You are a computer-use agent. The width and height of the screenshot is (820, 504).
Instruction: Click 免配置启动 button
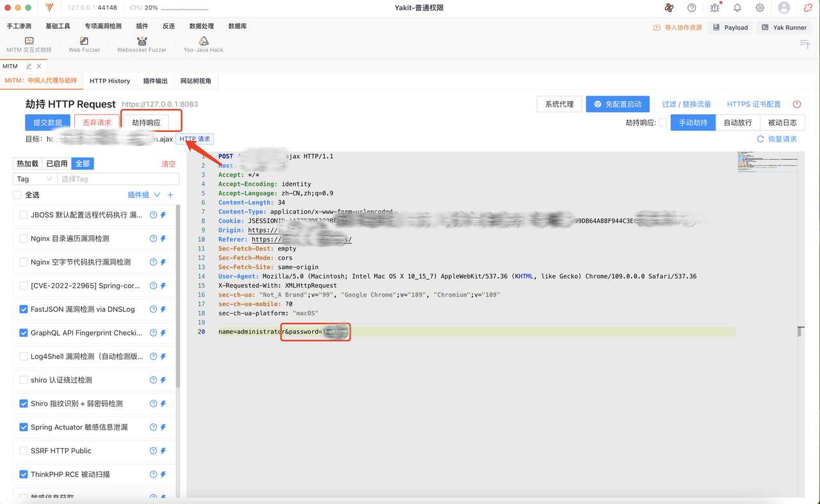pos(618,104)
